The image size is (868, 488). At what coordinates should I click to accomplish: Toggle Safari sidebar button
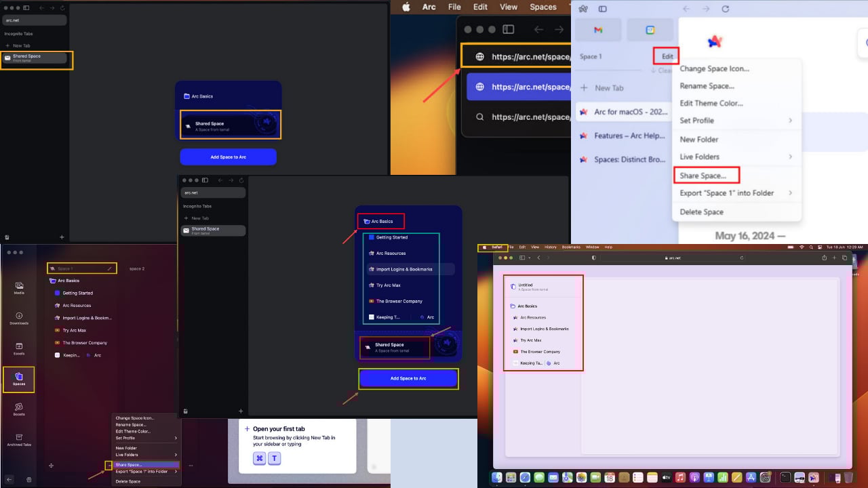pos(522,258)
